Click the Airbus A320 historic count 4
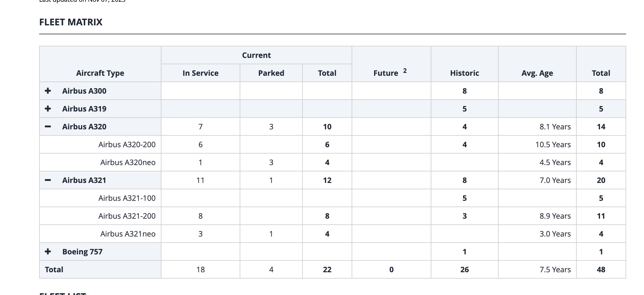Viewport: 644px width, 295px height. click(x=464, y=126)
